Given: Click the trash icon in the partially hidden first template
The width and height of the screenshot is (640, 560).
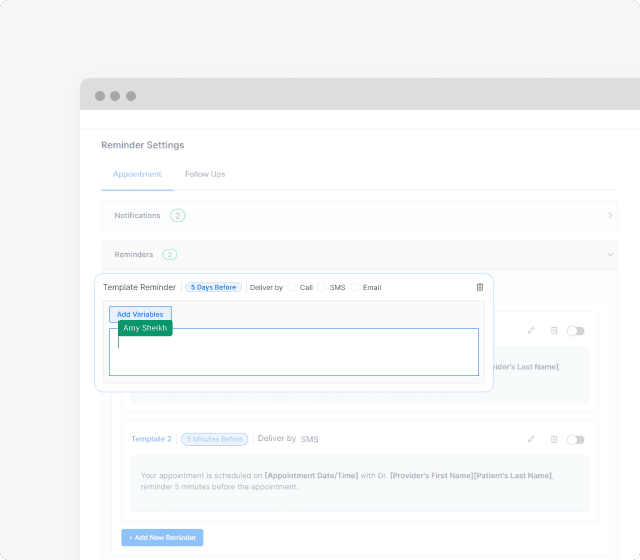Looking at the screenshot, I should pos(554,329).
